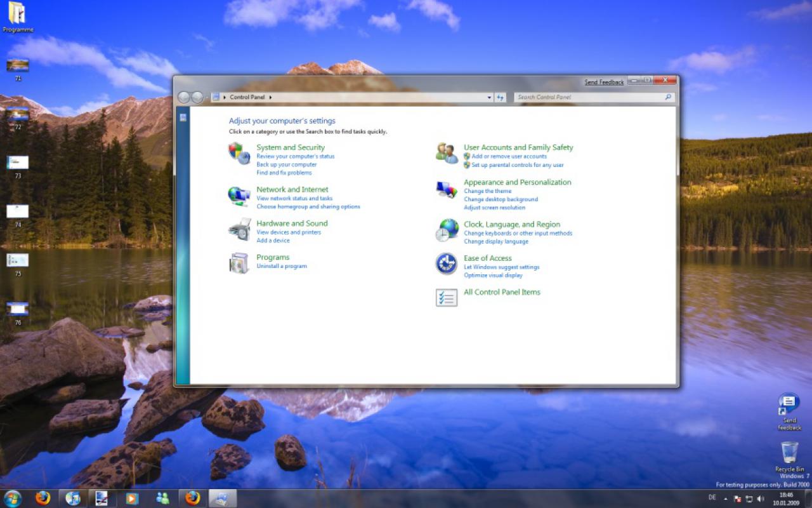Expand root arrow before Control Panel breadcrumb
Image resolution: width=812 pixels, height=508 pixels.
[225, 97]
